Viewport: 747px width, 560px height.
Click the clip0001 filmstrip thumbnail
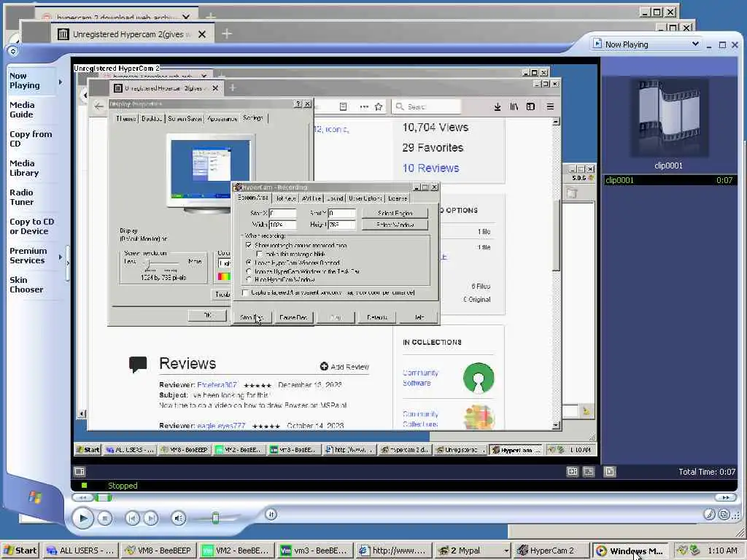click(669, 118)
